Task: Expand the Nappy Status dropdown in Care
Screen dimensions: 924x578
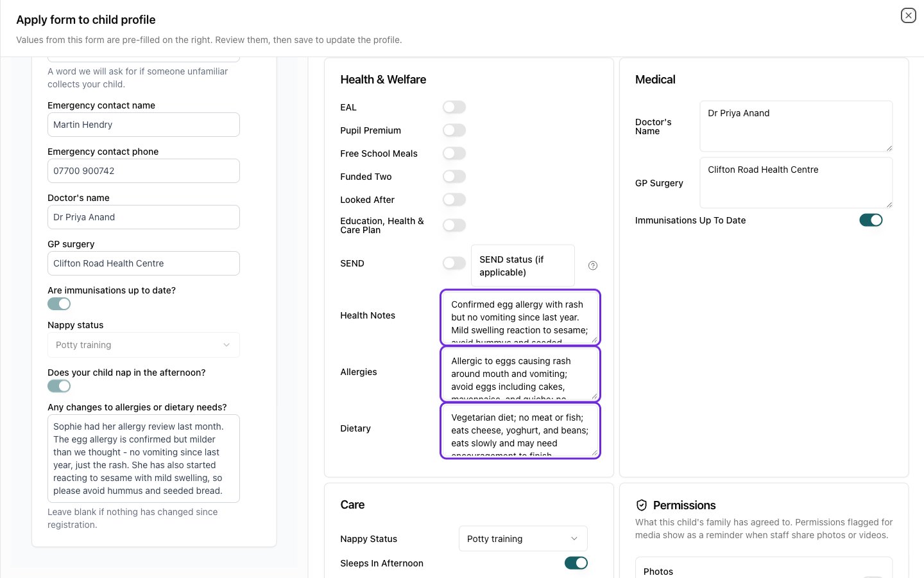Action: (x=523, y=539)
